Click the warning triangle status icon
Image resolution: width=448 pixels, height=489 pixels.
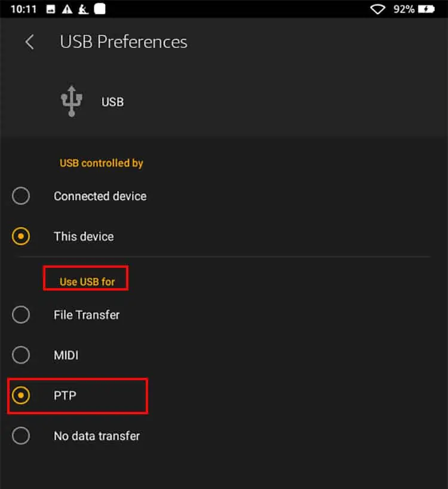pos(66,9)
